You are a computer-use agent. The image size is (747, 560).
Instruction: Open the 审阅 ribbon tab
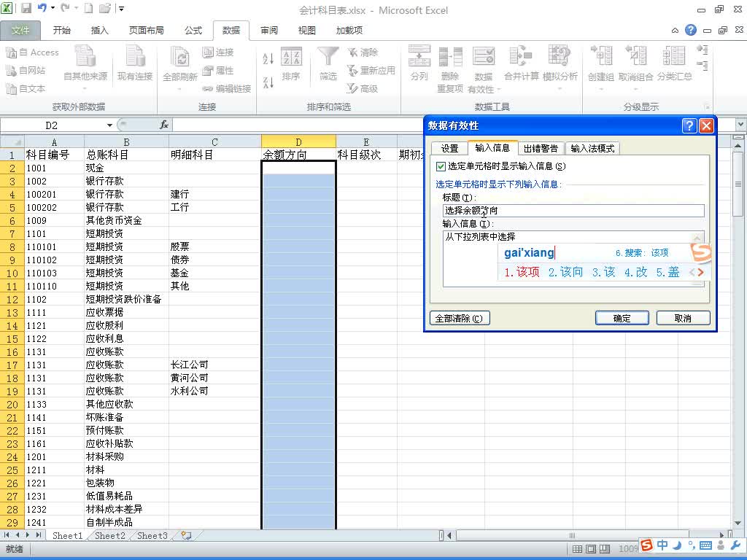pyautogui.click(x=268, y=30)
